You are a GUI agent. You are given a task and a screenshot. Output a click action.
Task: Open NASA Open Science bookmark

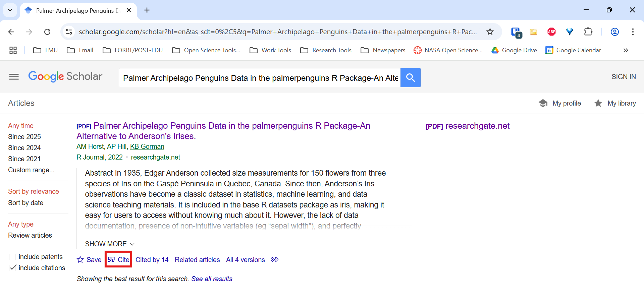448,50
